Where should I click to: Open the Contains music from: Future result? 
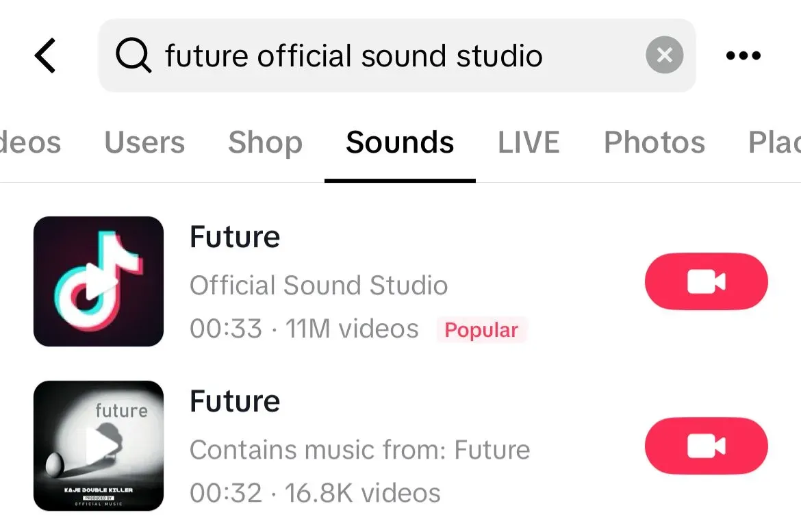pyautogui.click(x=359, y=450)
